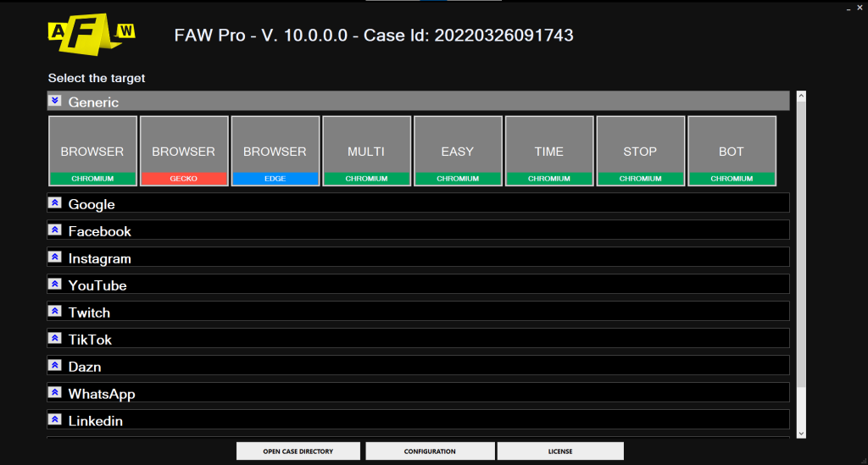Expand the Twitch section chevron
This screenshot has height=465, width=868.
click(x=55, y=312)
